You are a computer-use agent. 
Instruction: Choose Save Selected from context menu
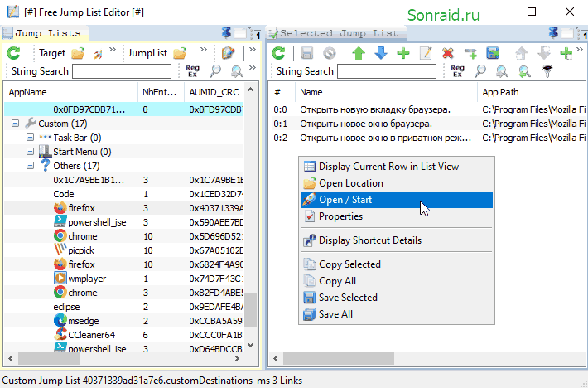[x=397, y=297]
